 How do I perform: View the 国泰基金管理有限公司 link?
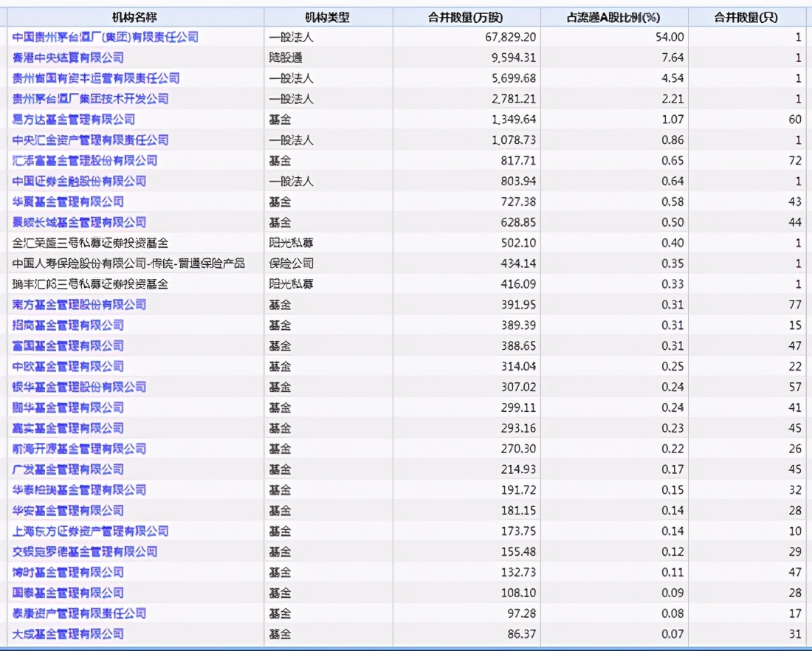click(68, 593)
